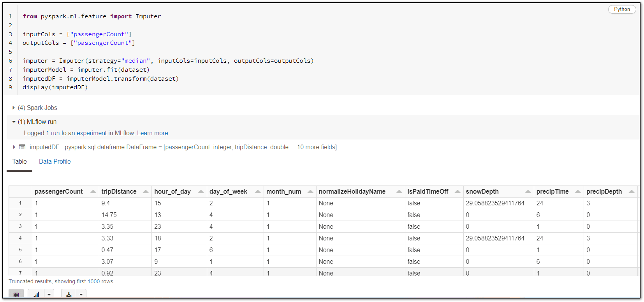
Task: Sort by month_num column arrow
Action: [310, 191]
